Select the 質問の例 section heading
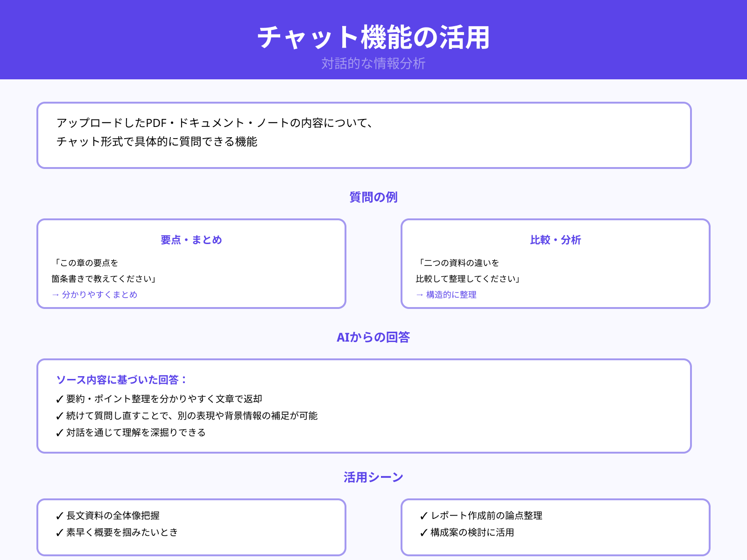 point(373,197)
